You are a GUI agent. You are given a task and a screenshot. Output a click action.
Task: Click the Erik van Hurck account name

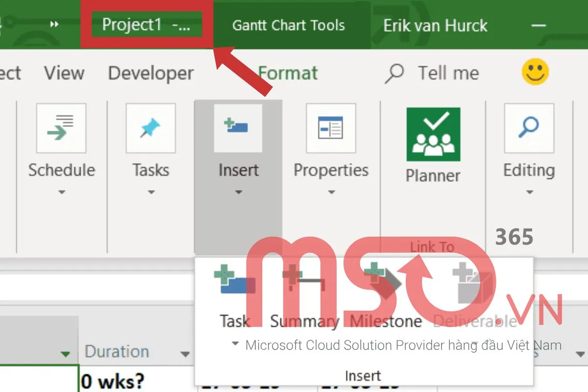click(x=435, y=25)
